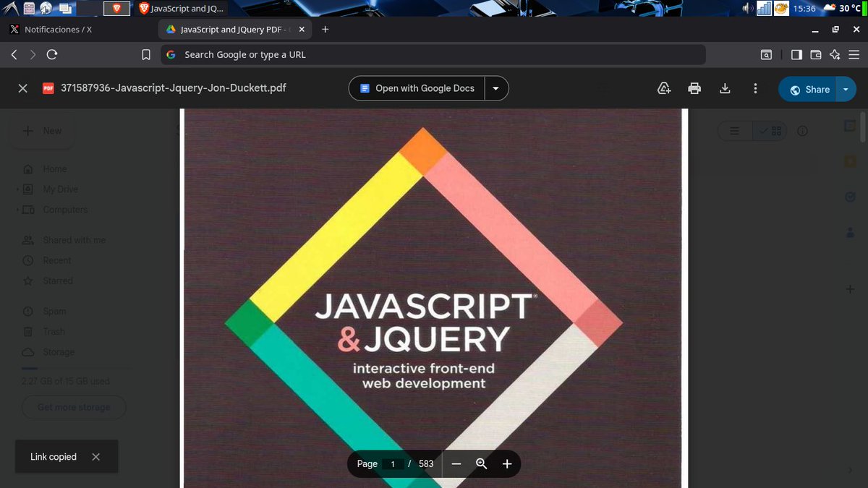Image resolution: width=868 pixels, height=488 pixels.
Task: Open a new browser tab
Action: 325,30
